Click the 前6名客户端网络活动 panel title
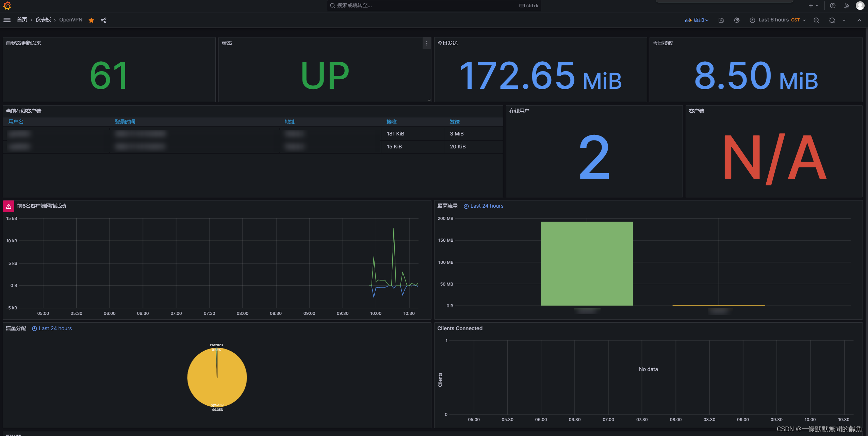Screen dimensions: 868x436 coord(42,206)
